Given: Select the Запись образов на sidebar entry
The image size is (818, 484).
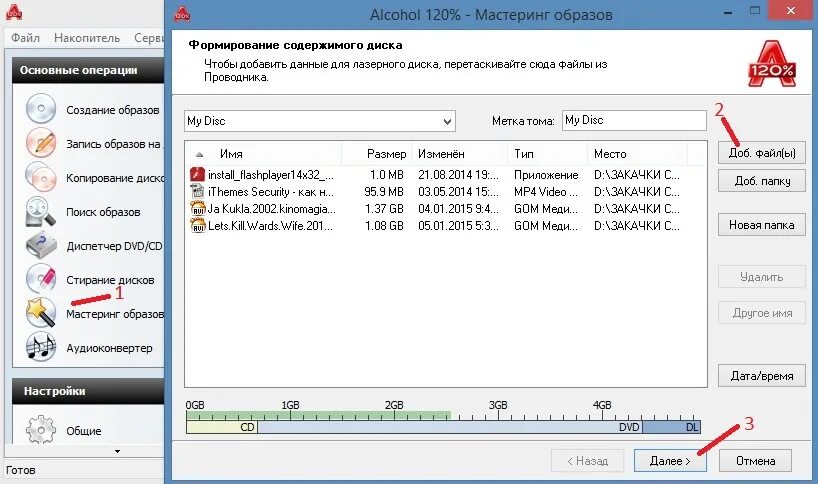Looking at the screenshot, I should point(113,144).
